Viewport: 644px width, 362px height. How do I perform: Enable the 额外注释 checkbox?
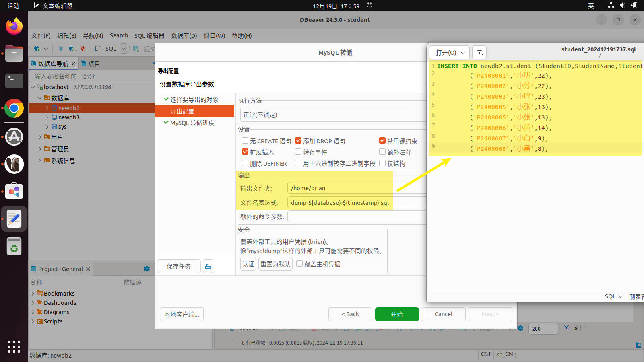coord(382,152)
